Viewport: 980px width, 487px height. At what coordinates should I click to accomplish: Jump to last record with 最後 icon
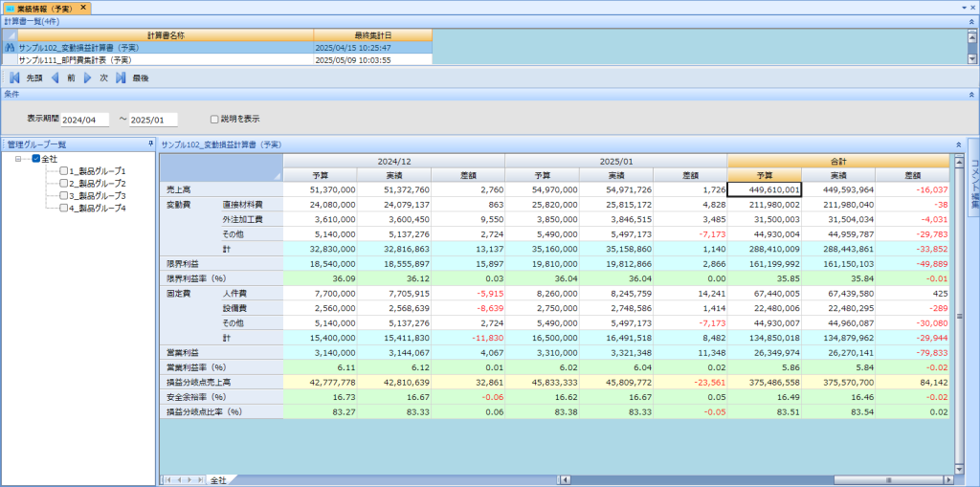click(x=122, y=77)
